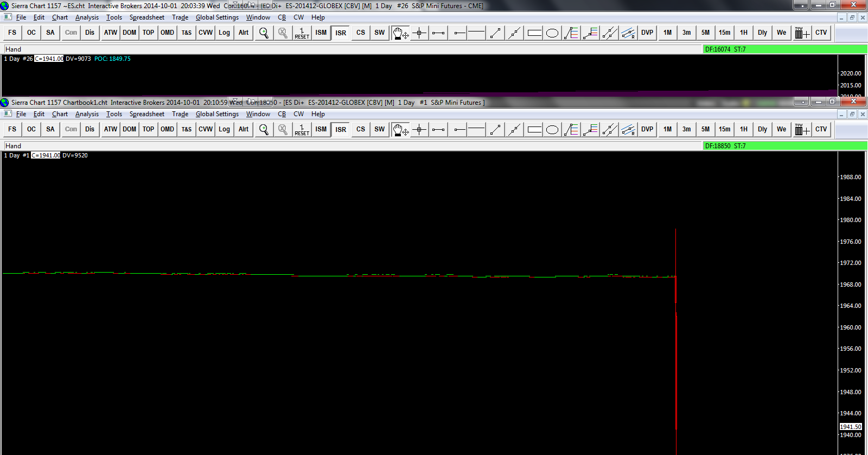Toggle SW in the lower Chartbook1 toolbar

(x=380, y=129)
